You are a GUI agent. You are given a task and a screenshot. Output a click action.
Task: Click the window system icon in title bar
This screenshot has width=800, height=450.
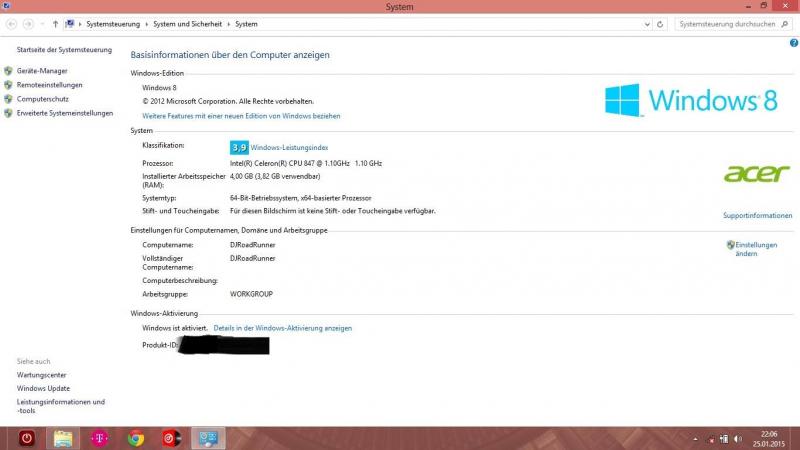(x=6, y=6)
